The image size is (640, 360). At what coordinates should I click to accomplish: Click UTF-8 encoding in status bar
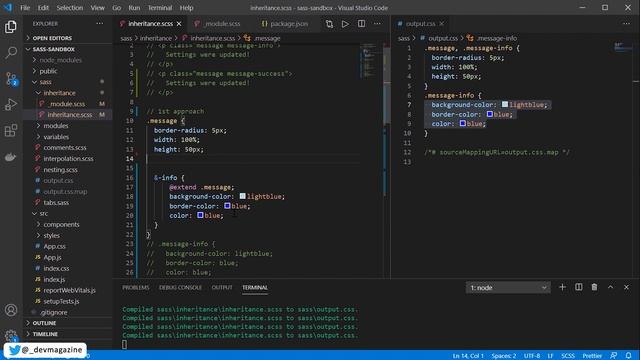[532, 356]
